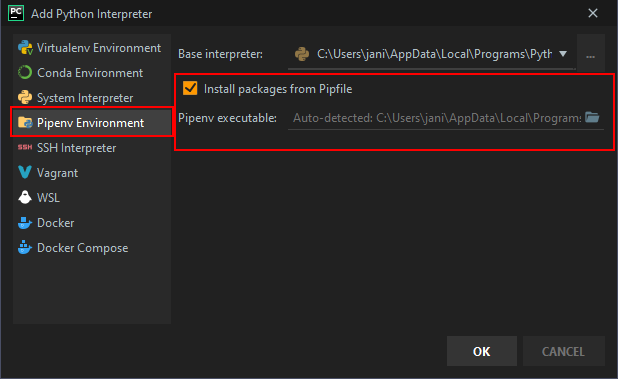Click the System Interpreter Python icon
This screenshot has height=379, width=618.
(x=25, y=97)
